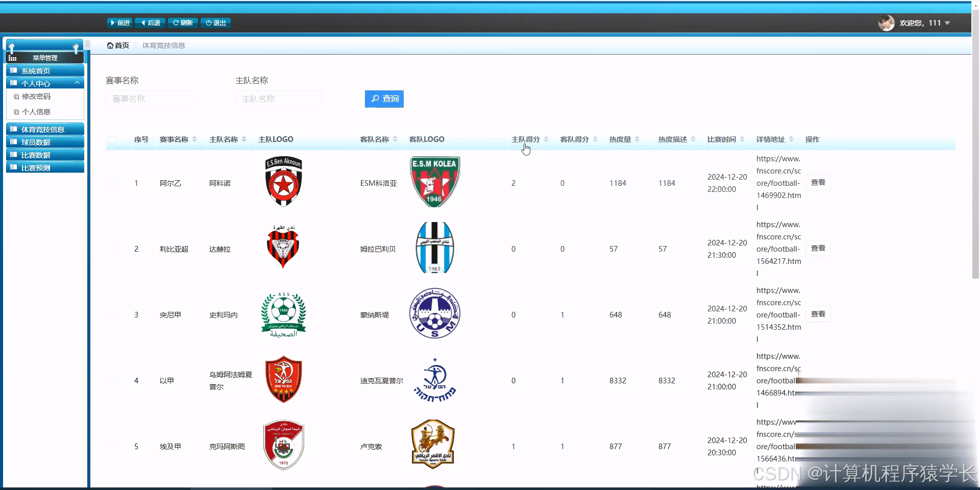Image resolution: width=980 pixels, height=490 pixels.
Task: Open 个人信息 submenu entry
Action: [36, 112]
